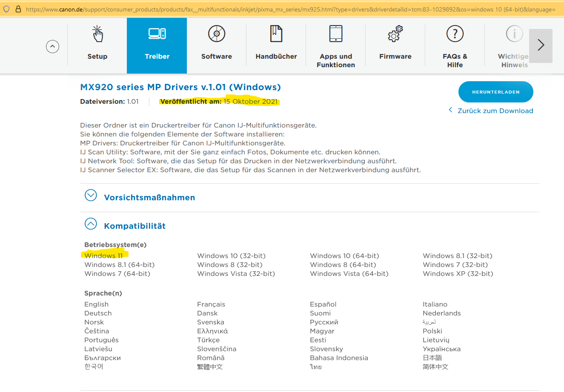Click Windows 8 (64-bit) entry

point(343,265)
